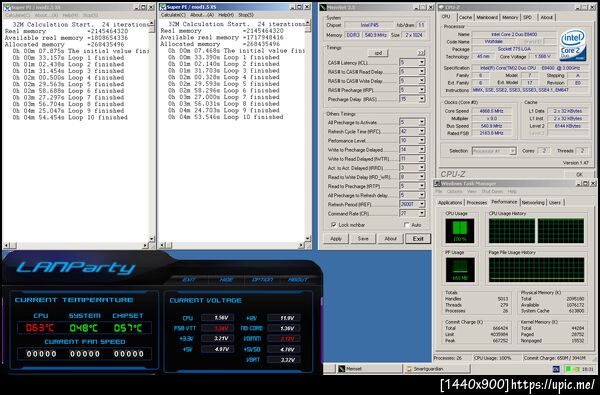
Task: Open the RAS# to CAS# Read Delay dropdown
Action: [x=421, y=72]
